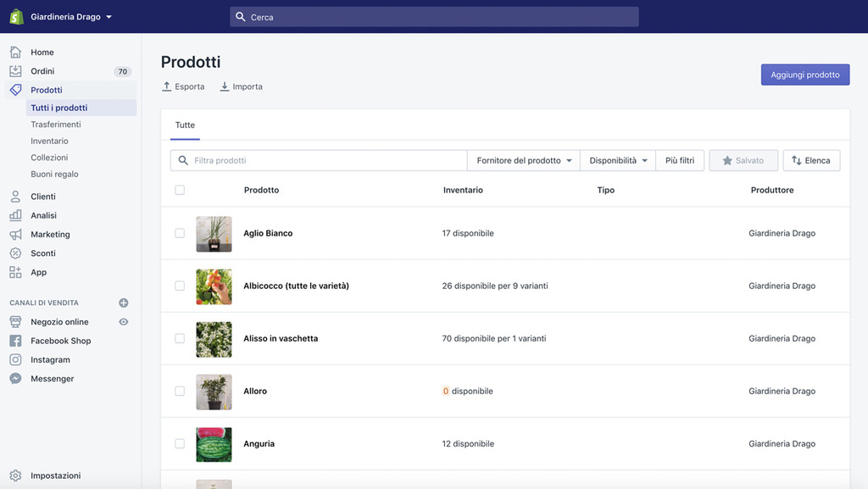The width and height of the screenshot is (868, 489).
Task: Go to Home in the sidebar
Action: (x=42, y=52)
